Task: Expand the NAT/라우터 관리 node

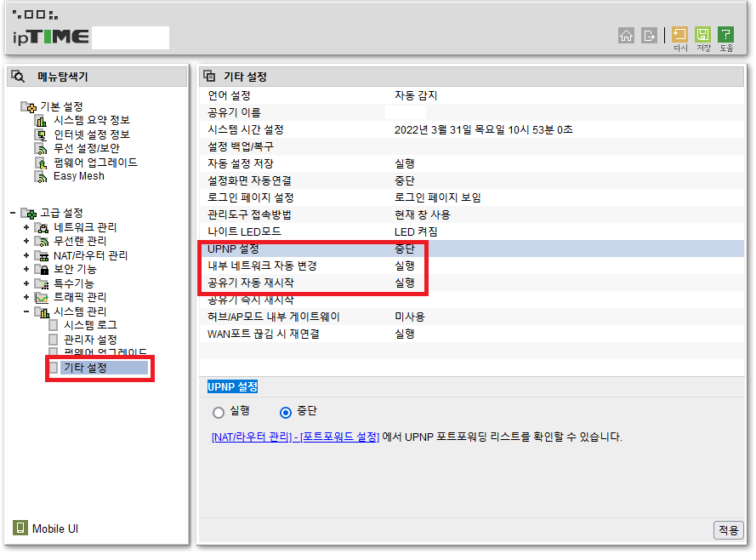Action: click(x=26, y=255)
